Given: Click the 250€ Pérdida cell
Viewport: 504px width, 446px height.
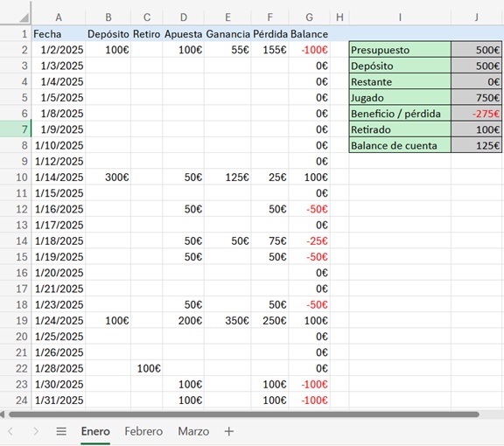Looking at the screenshot, I should tap(270, 320).
